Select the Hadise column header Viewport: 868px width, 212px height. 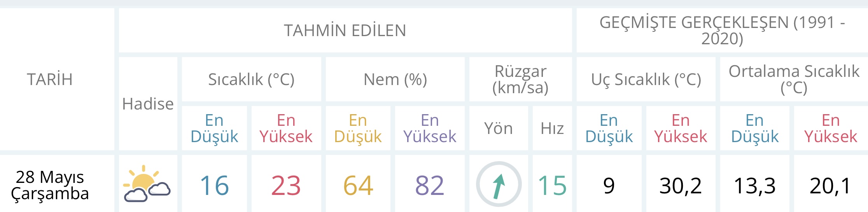148,104
